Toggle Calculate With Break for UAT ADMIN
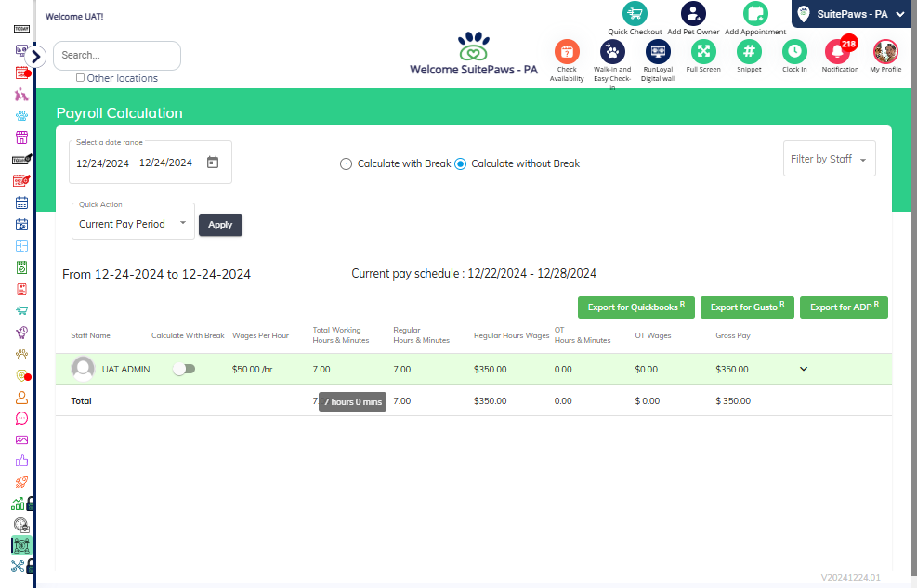Screen dimensions: 917x588 [x=184, y=369]
